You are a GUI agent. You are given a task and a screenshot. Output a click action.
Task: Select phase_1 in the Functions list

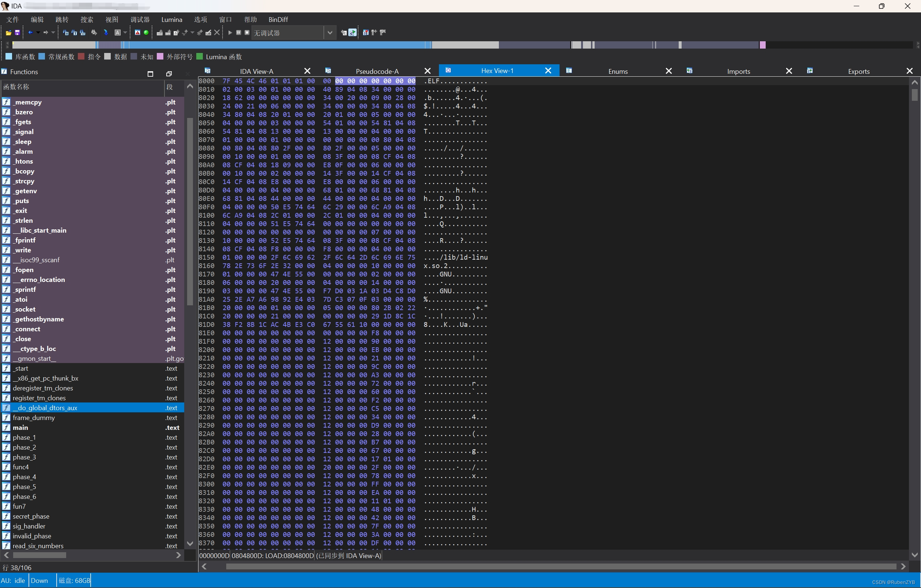[24, 438]
